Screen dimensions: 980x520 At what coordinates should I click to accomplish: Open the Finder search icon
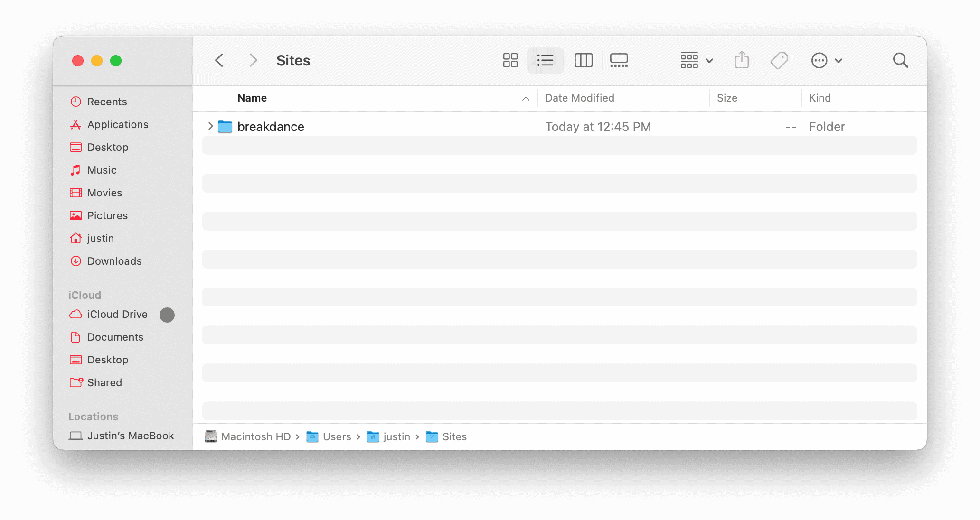(900, 60)
